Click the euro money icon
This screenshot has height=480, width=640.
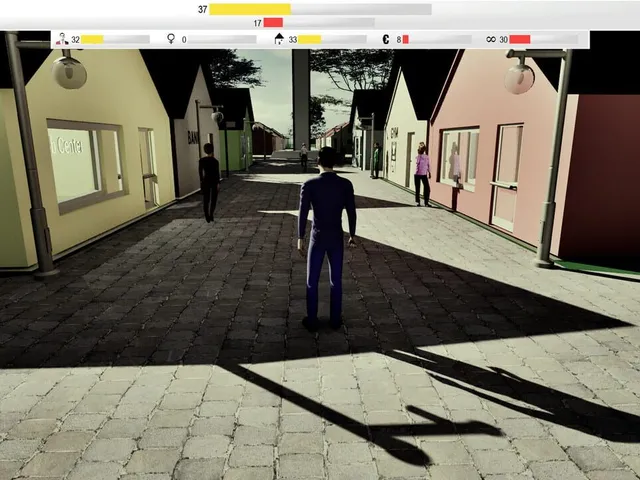386,39
